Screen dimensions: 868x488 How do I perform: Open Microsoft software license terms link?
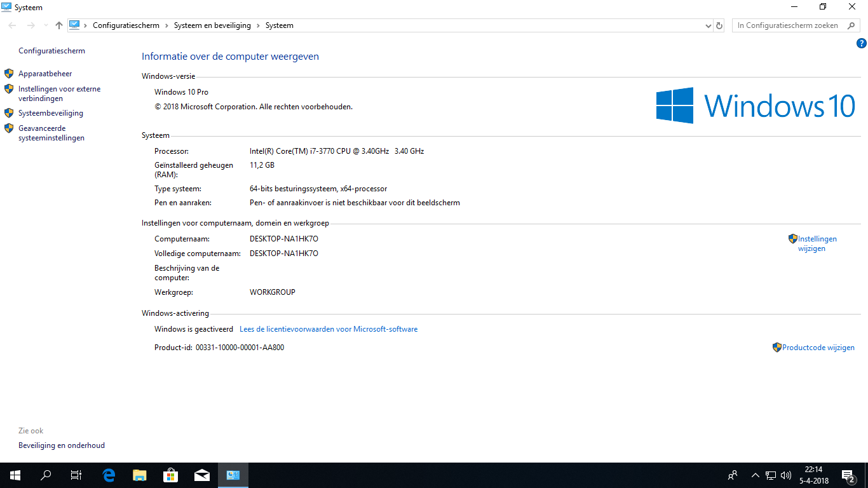click(x=329, y=329)
